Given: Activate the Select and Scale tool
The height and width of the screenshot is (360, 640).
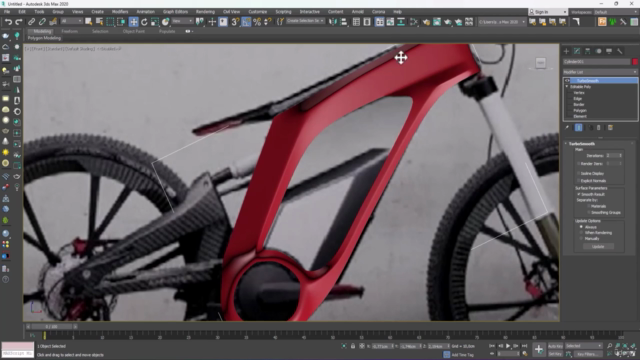Looking at the screenshot, I should coord(155,22).
